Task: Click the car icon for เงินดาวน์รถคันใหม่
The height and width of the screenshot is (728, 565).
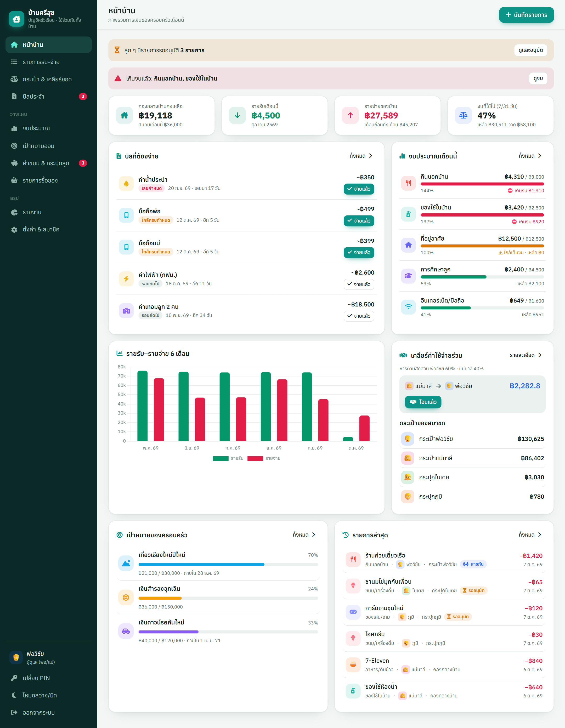Action: 126,631
